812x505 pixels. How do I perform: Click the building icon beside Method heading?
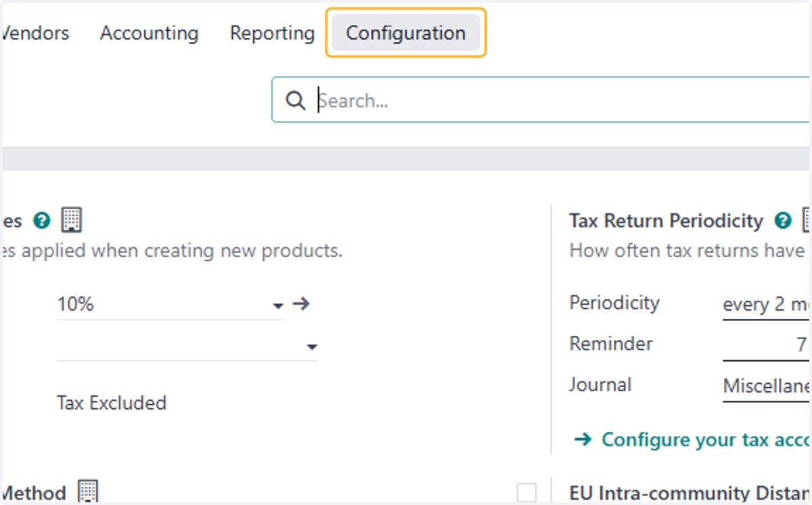[x=88, y=491]
